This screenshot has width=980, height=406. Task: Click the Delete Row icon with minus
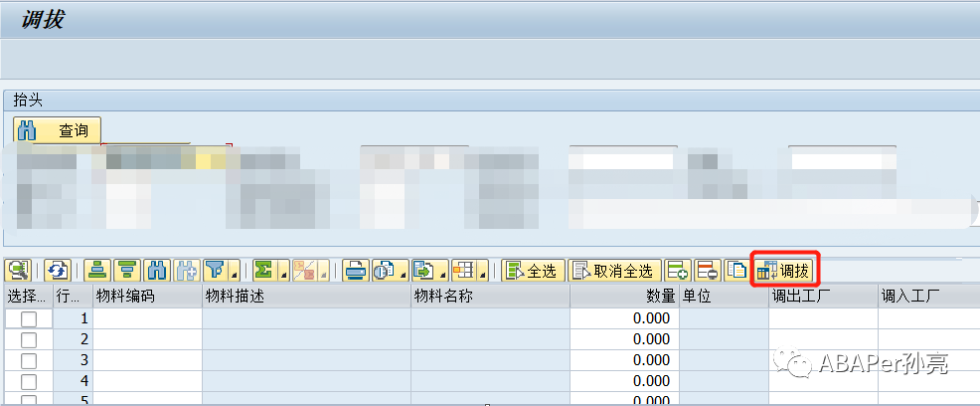708,271
